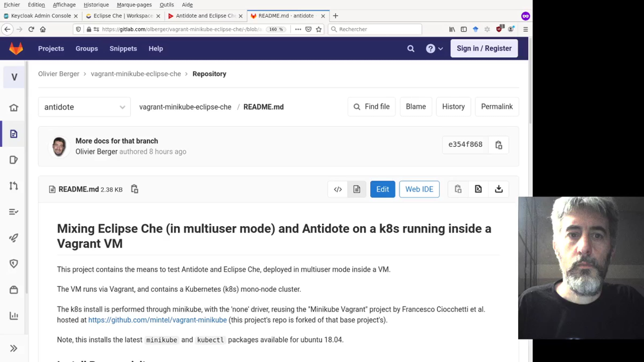
Task: Switch to source code display
Action: 338,189
